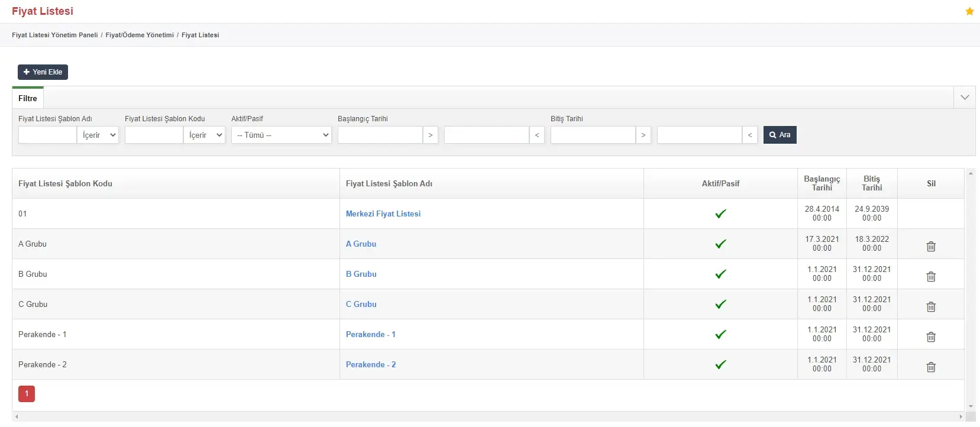Click the Yeni Ekle button
The image size is (980, 427).
43,72
